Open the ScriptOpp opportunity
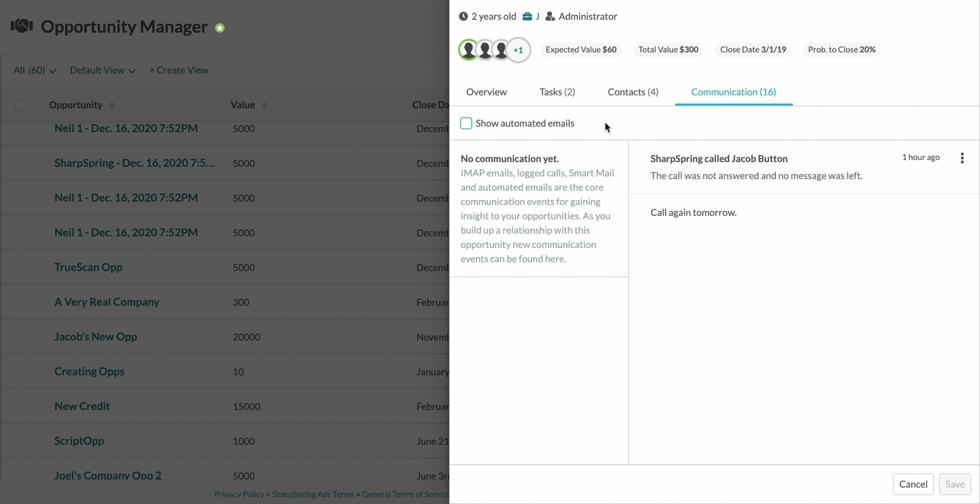 pos(79,441)
